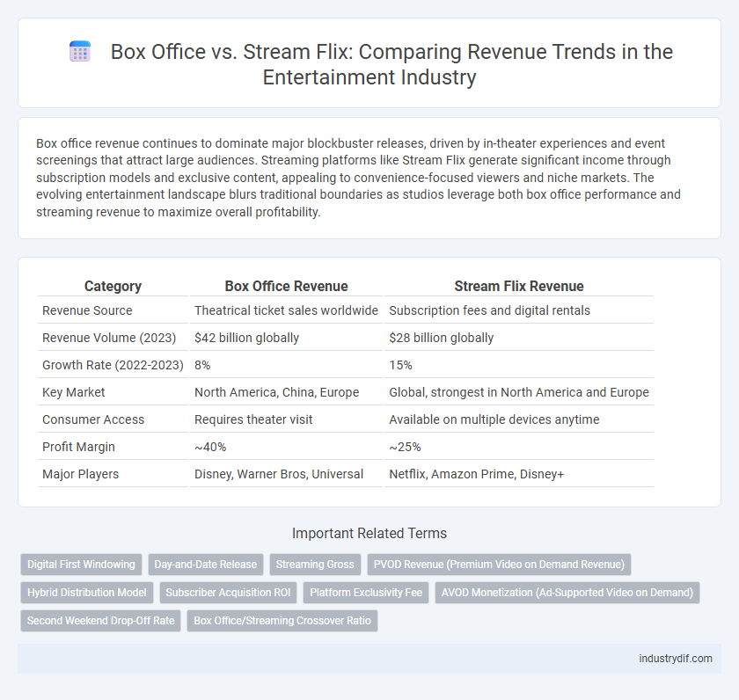This screenshot has width=739, height=700.
Task: Open the Platform Exclusivity Fee tag
Action: (x=366, y=593)
